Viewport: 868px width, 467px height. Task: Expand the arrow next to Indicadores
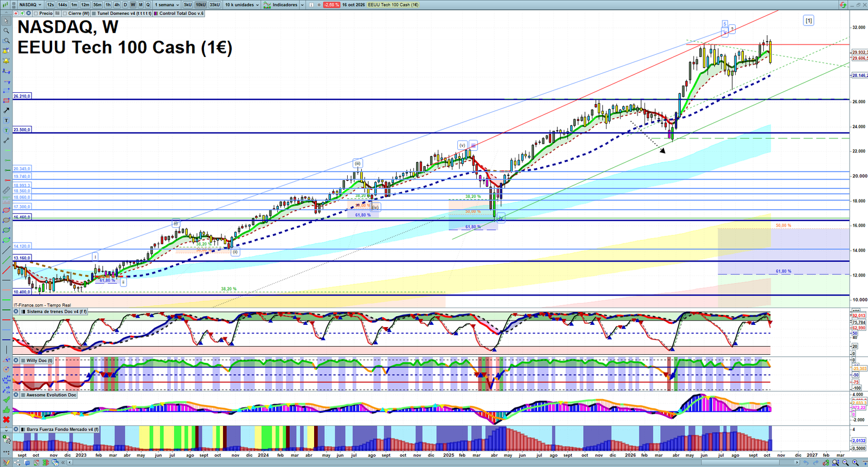point(302,5)
